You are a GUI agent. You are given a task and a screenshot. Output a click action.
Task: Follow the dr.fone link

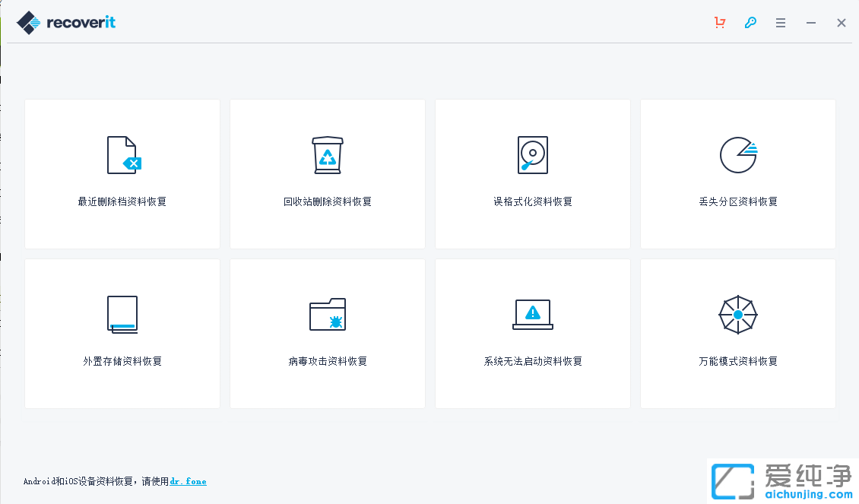click(x=188, y=481)
